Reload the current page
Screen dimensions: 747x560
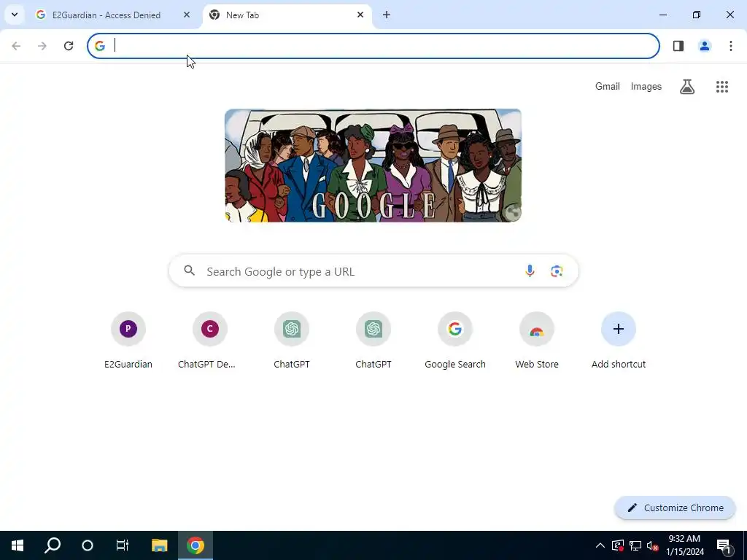(69, 46)
